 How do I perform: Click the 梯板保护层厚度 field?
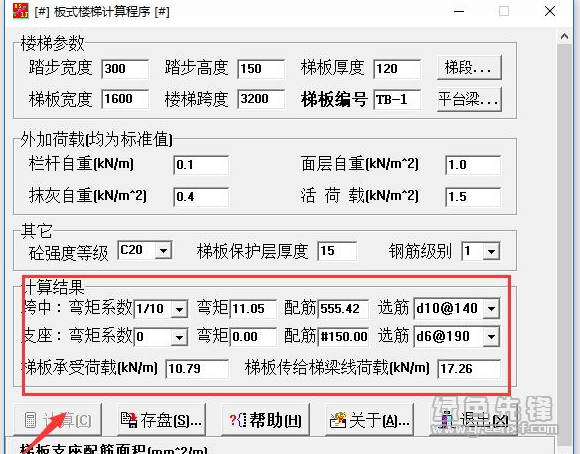pos(337,251)
